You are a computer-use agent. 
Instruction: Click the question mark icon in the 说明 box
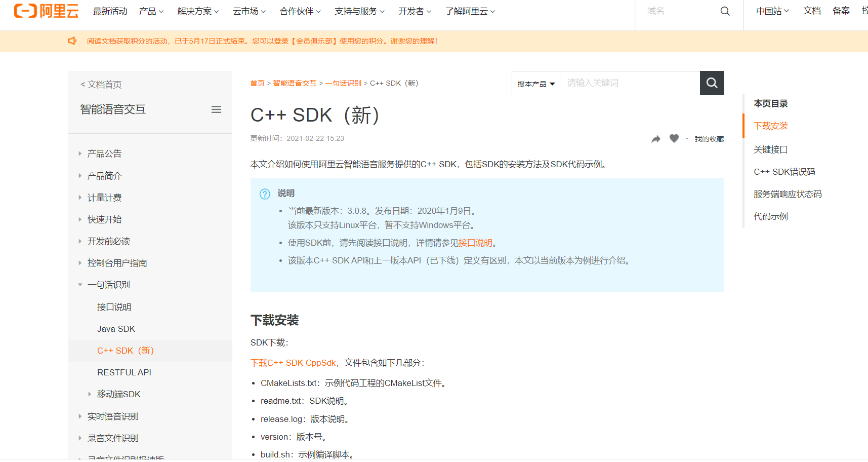point(264,194)
